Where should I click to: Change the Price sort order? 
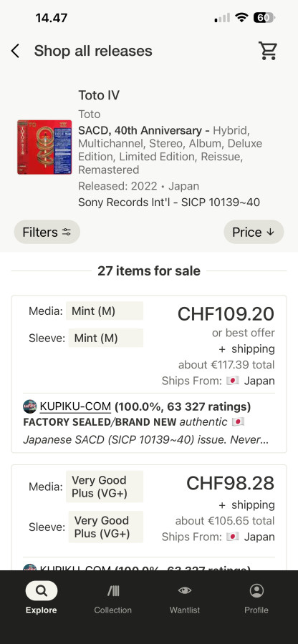[x=254, y=232]
